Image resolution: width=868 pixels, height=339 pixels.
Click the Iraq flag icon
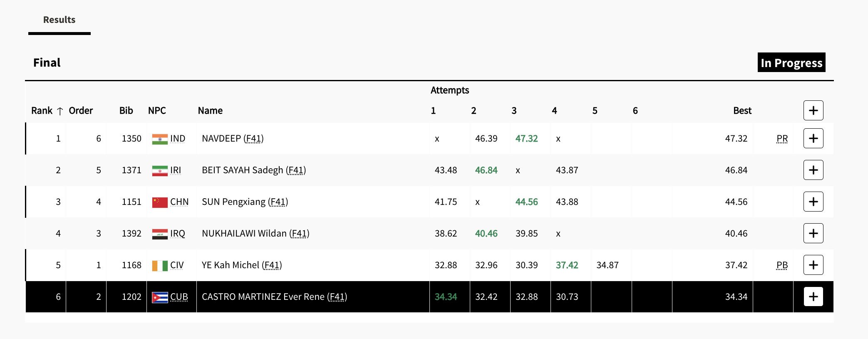click(160, 234)
